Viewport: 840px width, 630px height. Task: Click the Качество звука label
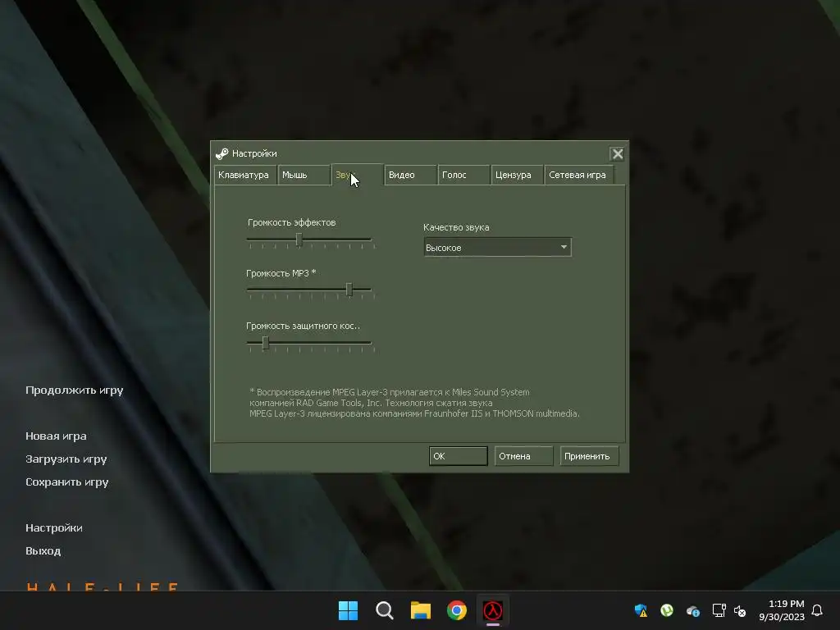(x=456, y=227)
